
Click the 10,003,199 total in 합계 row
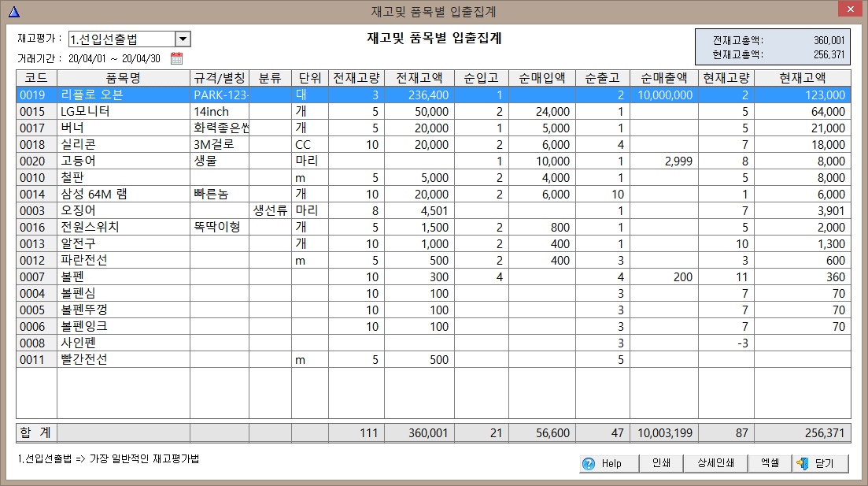coord(664,432)
